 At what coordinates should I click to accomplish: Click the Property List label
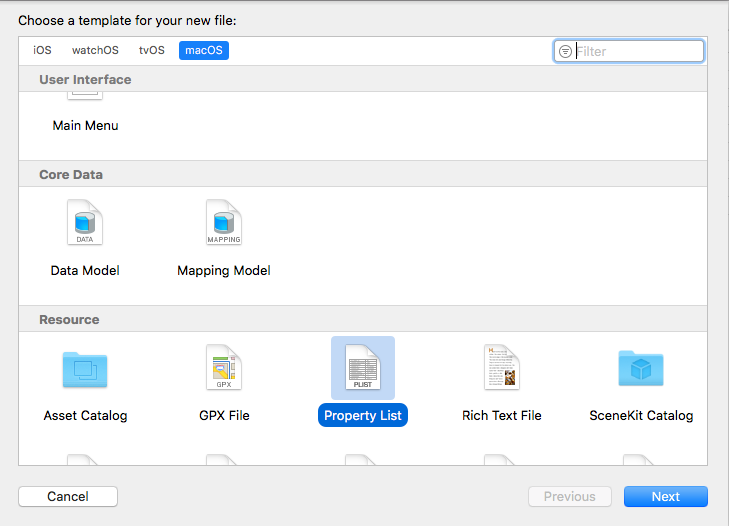(x=363, y=415)
